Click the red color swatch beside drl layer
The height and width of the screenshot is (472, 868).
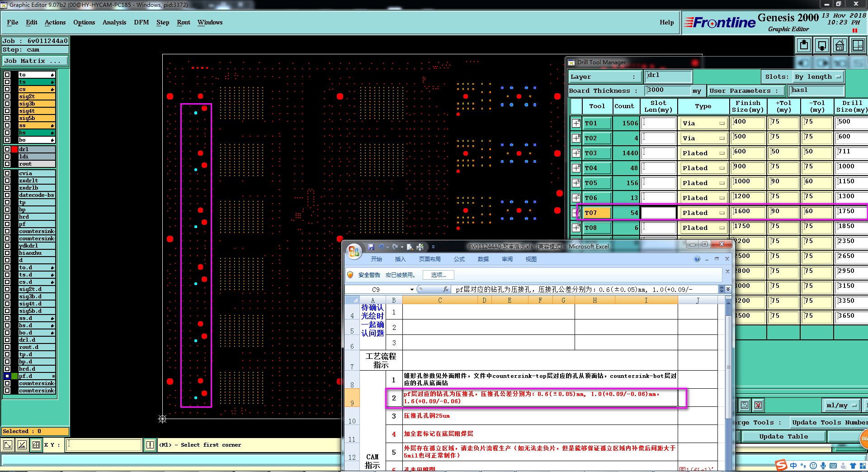click(x=14, y=149)
